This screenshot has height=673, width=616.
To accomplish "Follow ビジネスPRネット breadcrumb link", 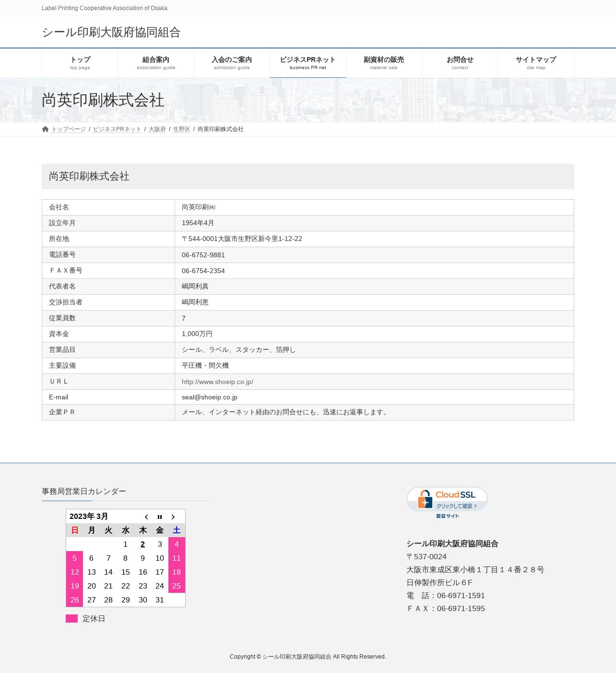I will click(x=117, y=129).
